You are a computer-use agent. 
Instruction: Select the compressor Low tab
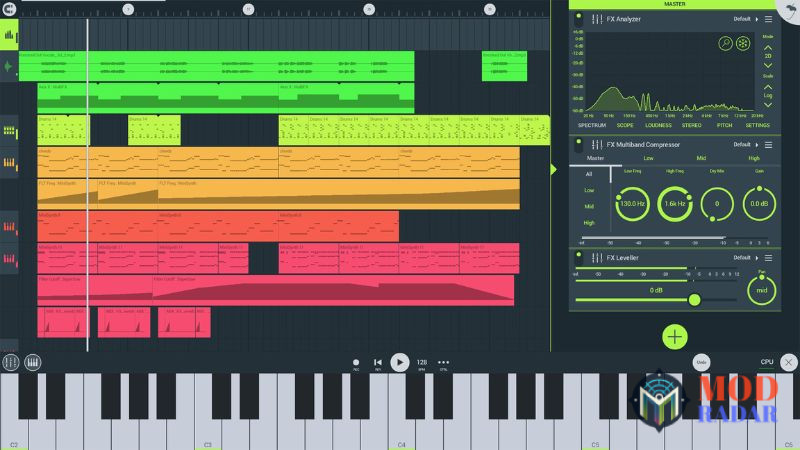click(x=648, y=159)
